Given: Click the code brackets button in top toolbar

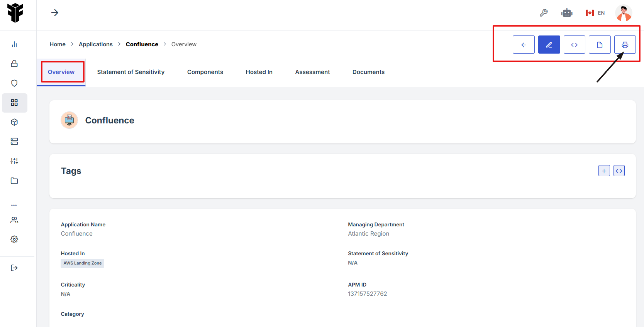Looking at the screenshot, I should pos(574,45).
